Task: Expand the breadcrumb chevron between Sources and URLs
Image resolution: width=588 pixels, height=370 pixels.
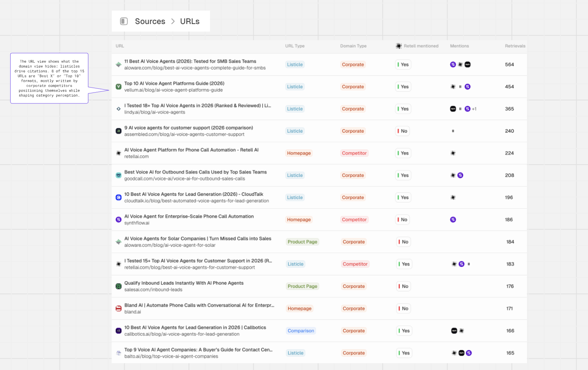Action: pyautogui.click(x=173, y=21)
